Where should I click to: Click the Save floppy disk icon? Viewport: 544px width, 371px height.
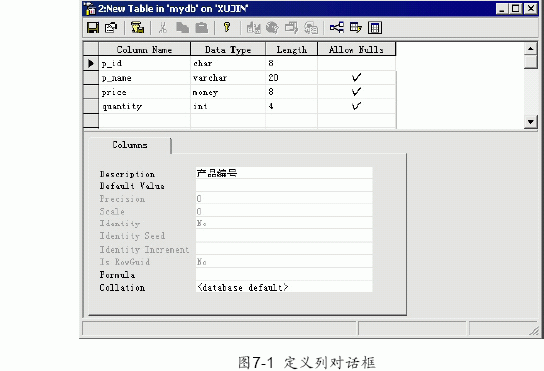(93, 28)
